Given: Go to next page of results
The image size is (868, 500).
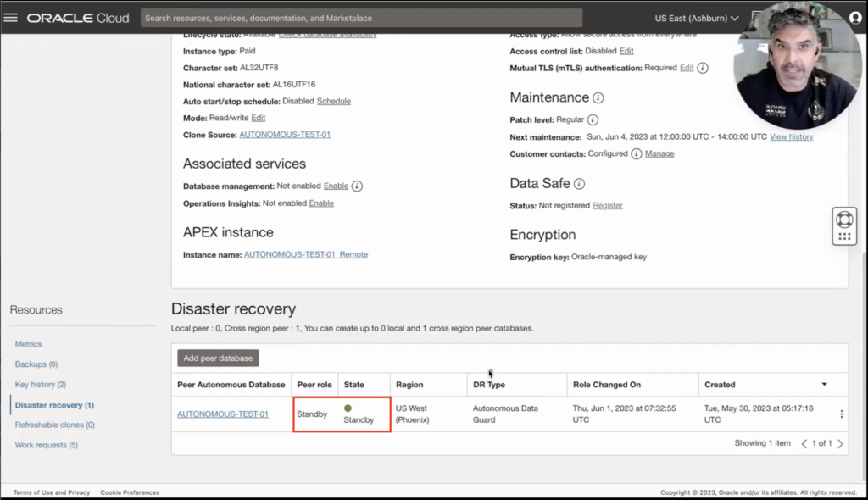Looking at the screenshot, I should pos(840,443).
